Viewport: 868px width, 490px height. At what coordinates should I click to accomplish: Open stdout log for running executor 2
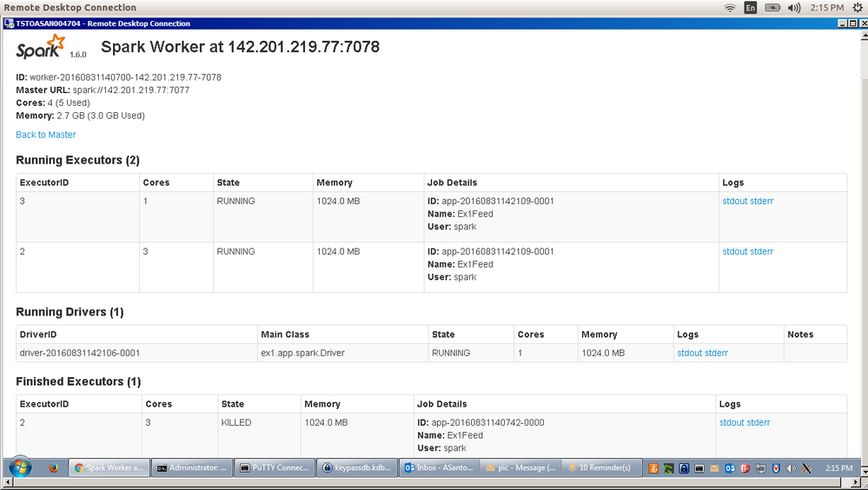click(x=735, y=251)
